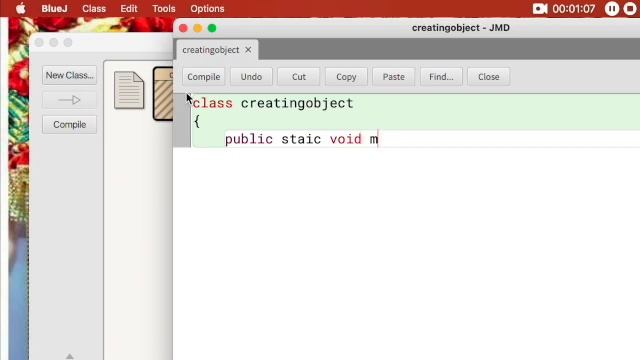Stop the screen recording
The image size is (640, 360).
[631, 9]
